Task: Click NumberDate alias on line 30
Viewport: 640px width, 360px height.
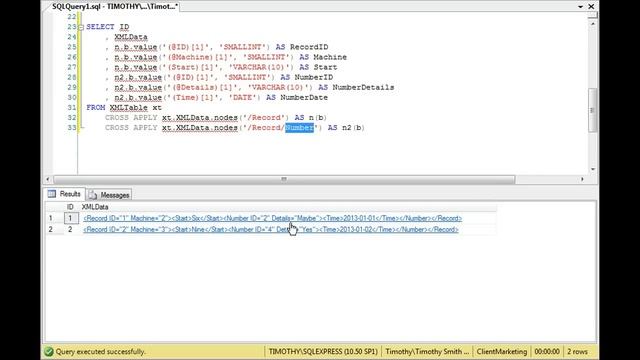Action: tap(304, 98)
